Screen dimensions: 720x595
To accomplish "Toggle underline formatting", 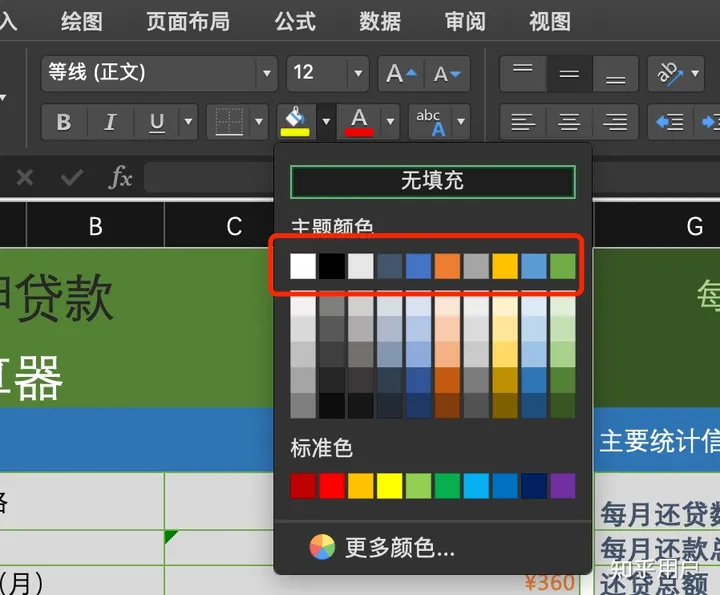I will click(157, 122).
